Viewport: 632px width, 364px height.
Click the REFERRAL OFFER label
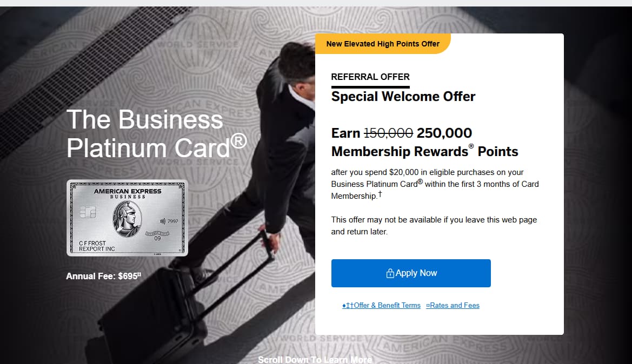point(370,77)
